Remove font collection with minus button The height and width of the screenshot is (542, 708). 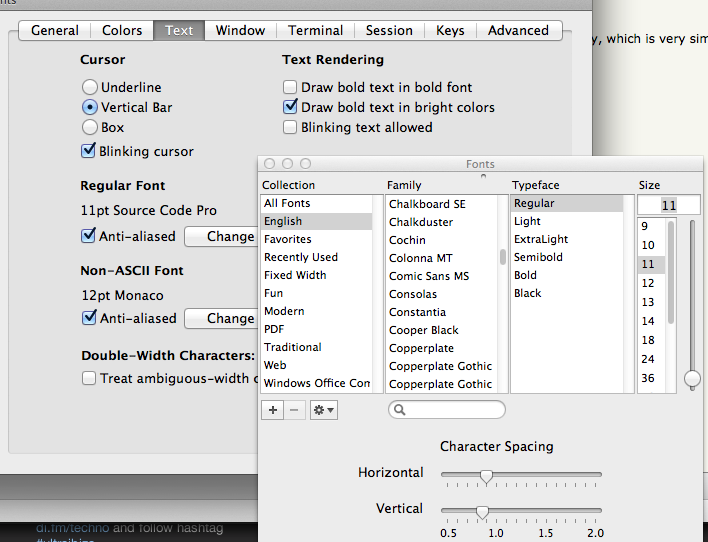(x=294, y=410)
